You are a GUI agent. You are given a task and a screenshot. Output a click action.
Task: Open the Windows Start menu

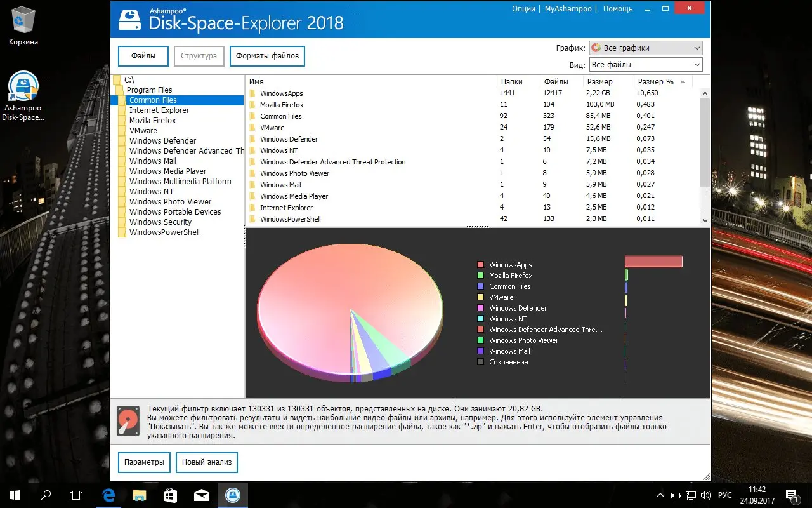15,495
